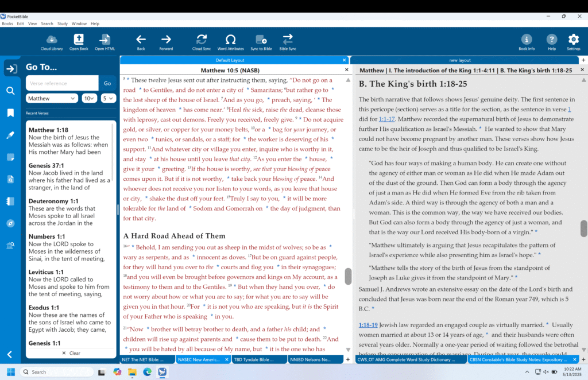Follow the 1:1-17 verse link
The height and width of the screenshot is (380, 588).
386,119
